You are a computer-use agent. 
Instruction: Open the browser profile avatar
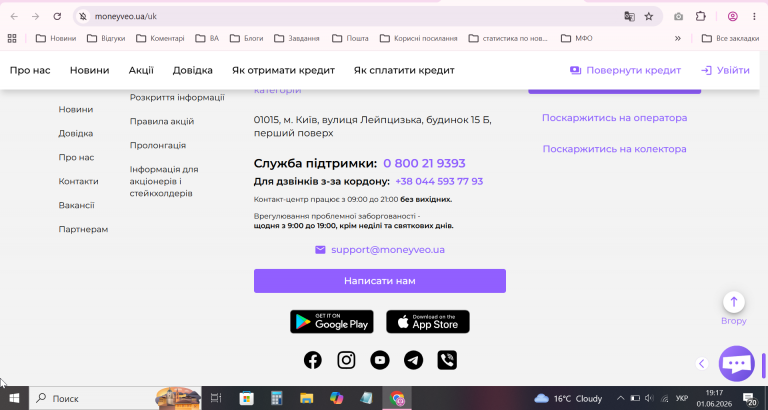[733, 16]
